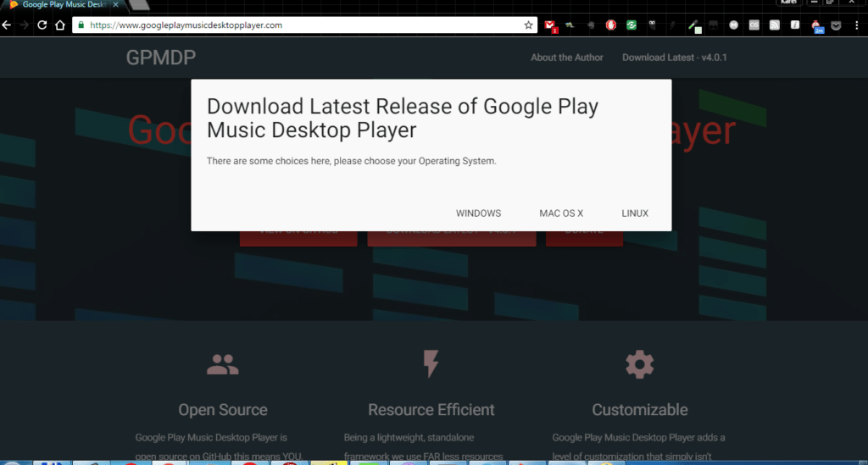The width and height of the screenshot is (868, 465).
Task: Bookmark this page with the star
Action: pyautogui.click(x=529, y=25)
